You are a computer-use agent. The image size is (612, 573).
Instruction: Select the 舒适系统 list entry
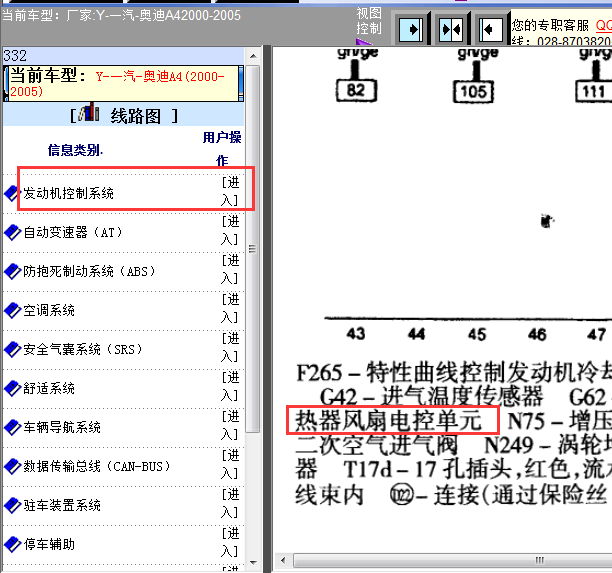49,388
